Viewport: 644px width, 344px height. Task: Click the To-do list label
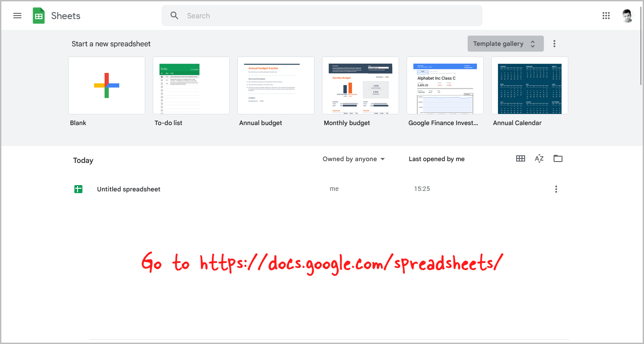pos(168,123)
